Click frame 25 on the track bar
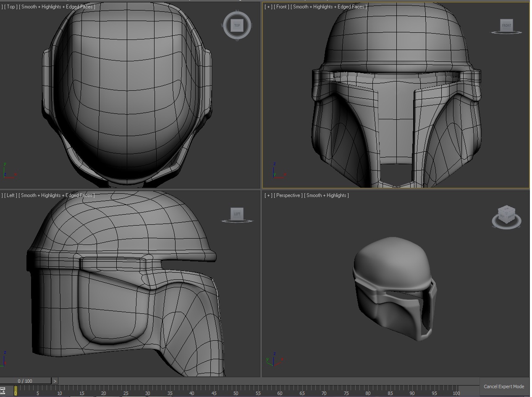This screenshot has width=532, height=397. click(126, 393)
